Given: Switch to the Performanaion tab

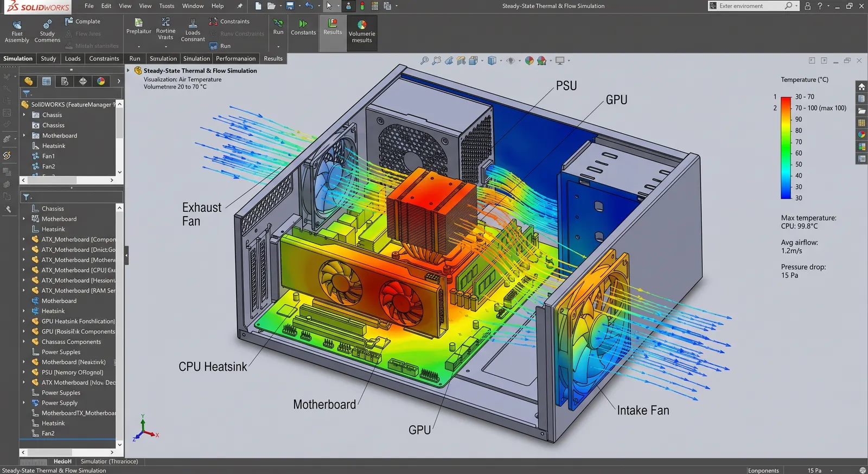Looking at the screenshot, I should (235, 59).
